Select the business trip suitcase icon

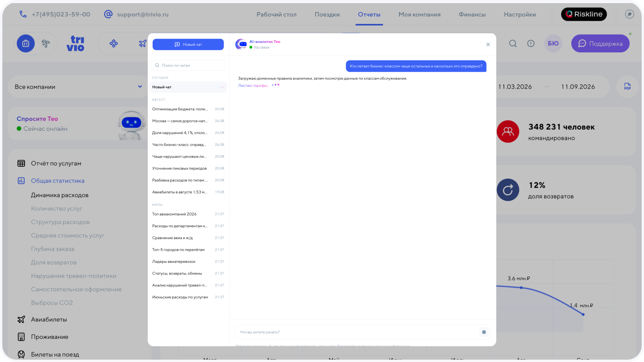coord(26,43)
